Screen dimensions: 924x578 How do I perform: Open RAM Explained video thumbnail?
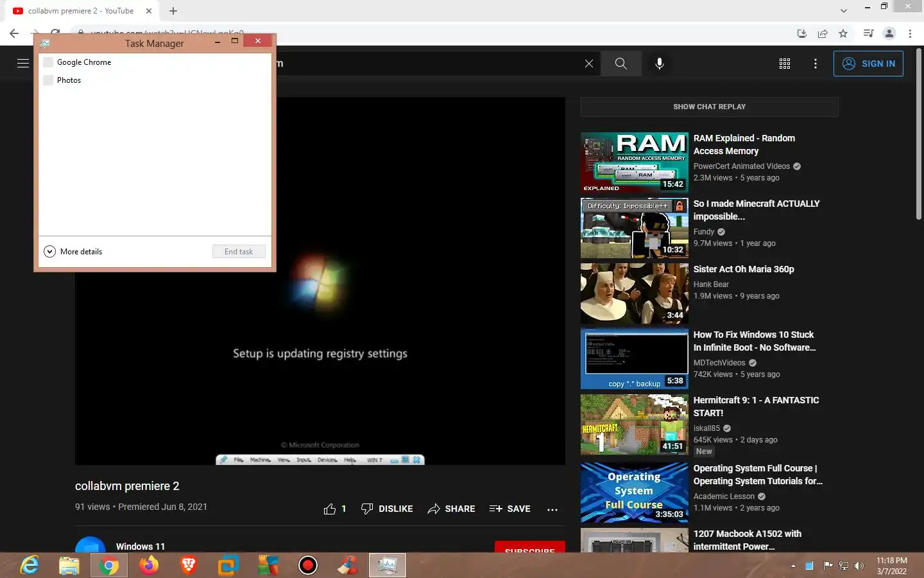click(635, 162)
